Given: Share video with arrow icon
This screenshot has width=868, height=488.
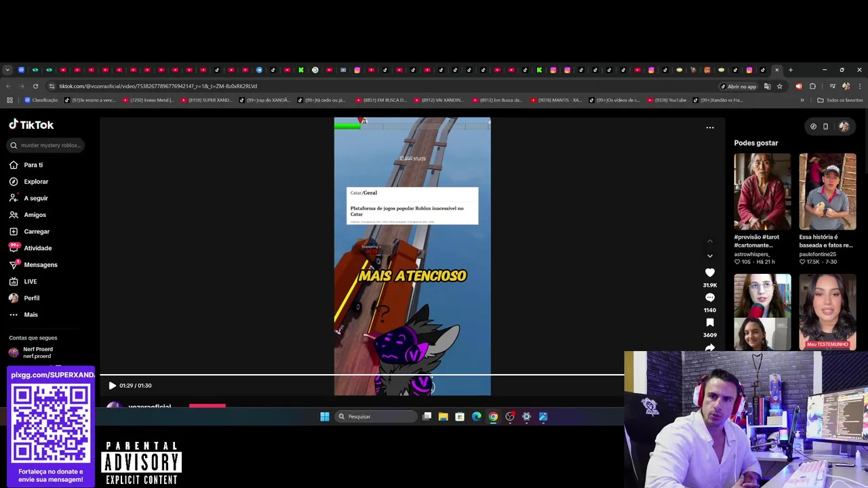Looking at the screenshot, I should point(710,347).
